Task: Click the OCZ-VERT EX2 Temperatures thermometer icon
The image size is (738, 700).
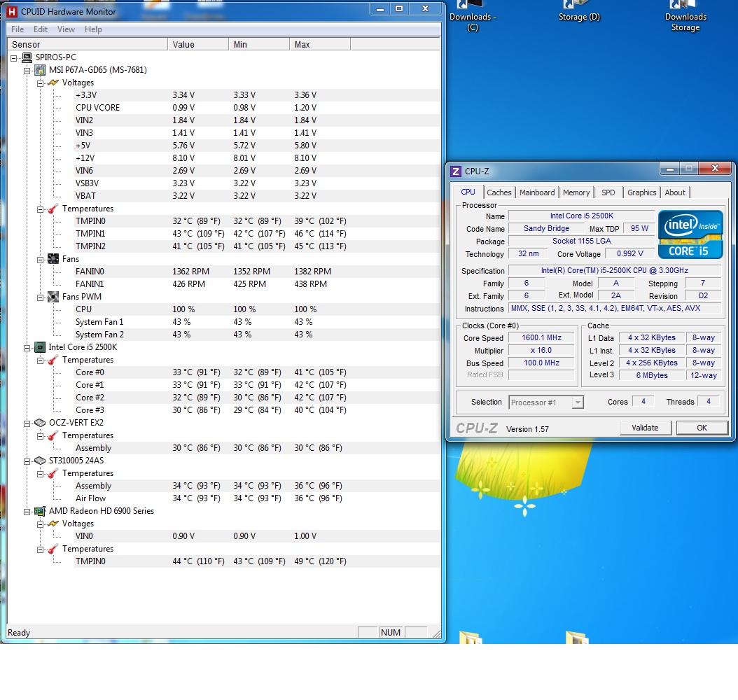Action: tap(53, 435)
